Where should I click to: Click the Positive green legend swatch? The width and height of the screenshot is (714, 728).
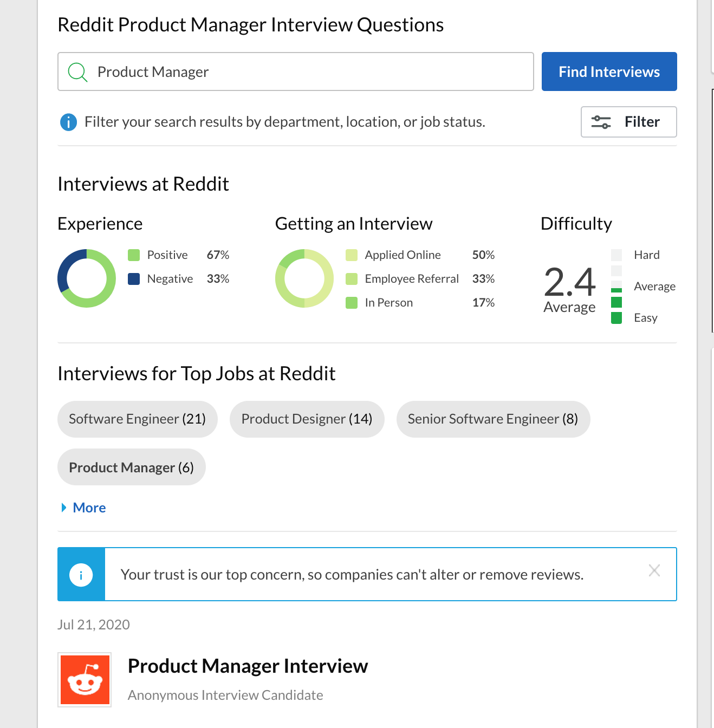pos(134,255)
